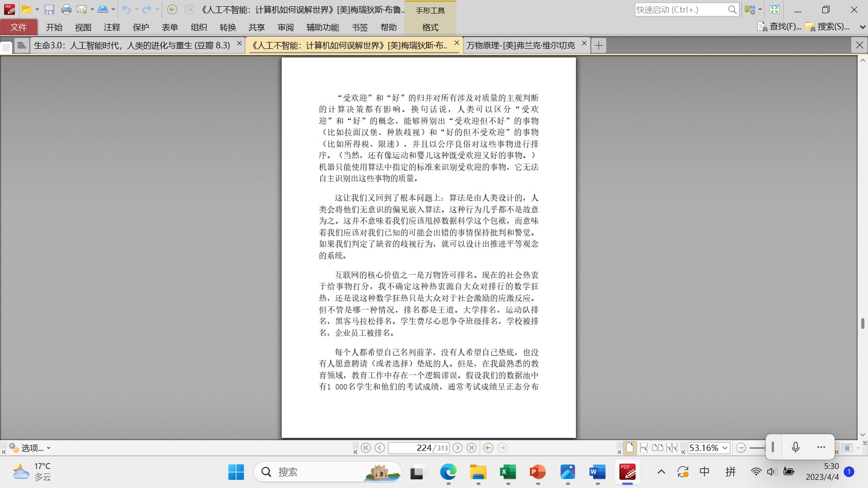
Task: Expand the open folder dropdown arrow
Action: point(38,9)
